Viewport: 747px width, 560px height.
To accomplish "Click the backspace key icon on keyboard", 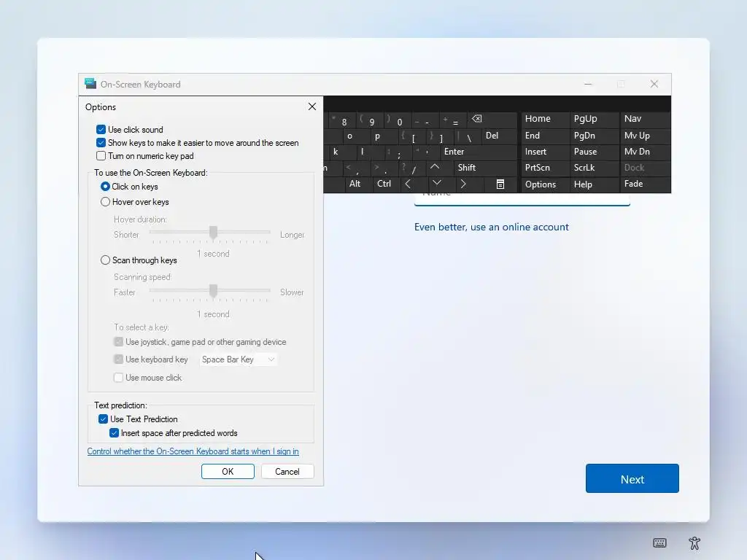I will [x=477, y=119].
